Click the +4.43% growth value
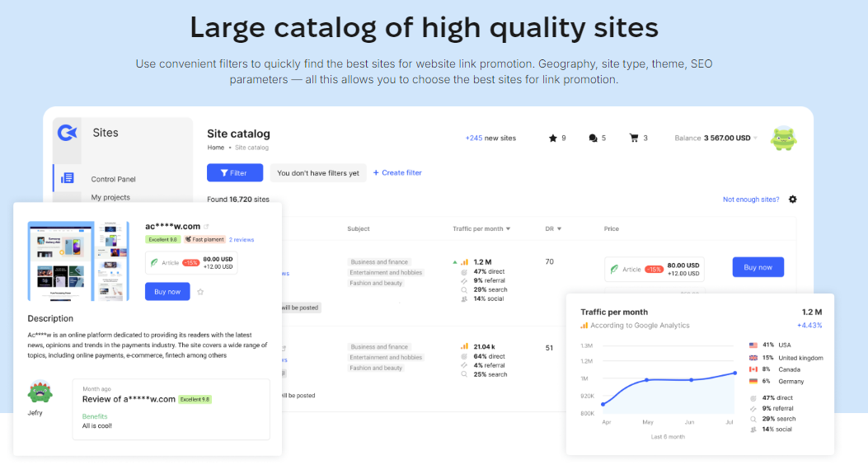 coord(809,326)
